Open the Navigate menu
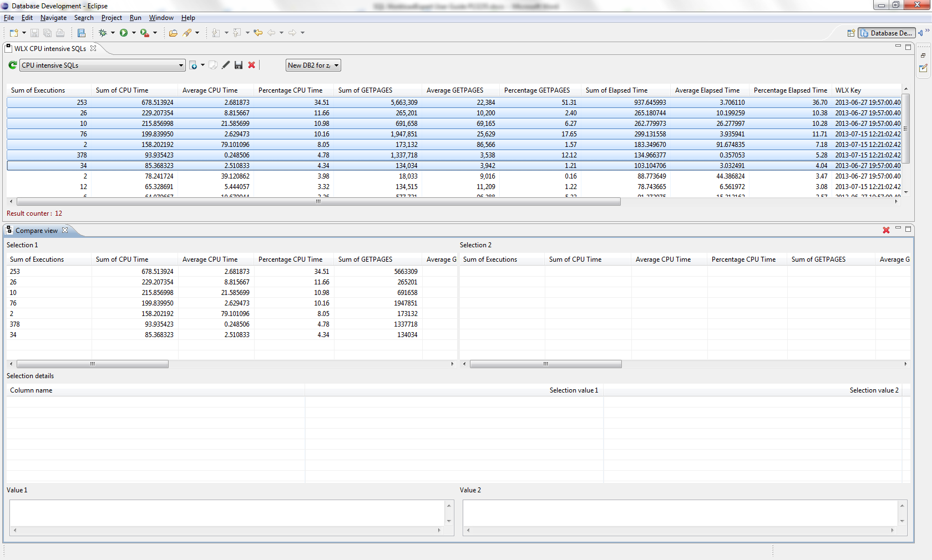 coord(53,18)
